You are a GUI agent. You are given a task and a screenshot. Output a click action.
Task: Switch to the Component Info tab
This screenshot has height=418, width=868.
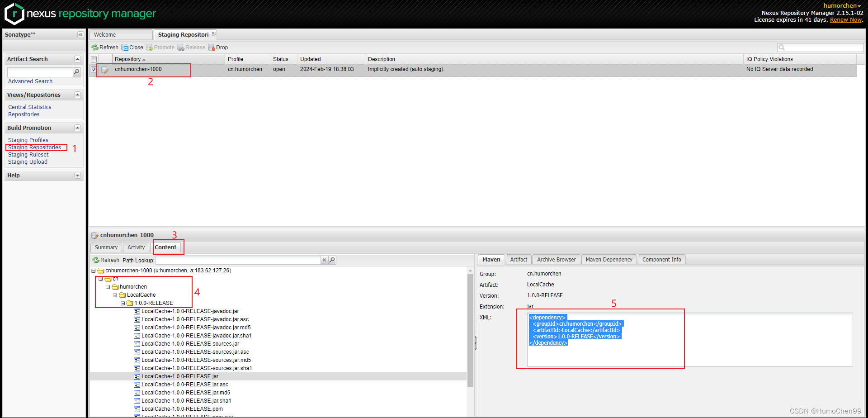click(661, 260)
